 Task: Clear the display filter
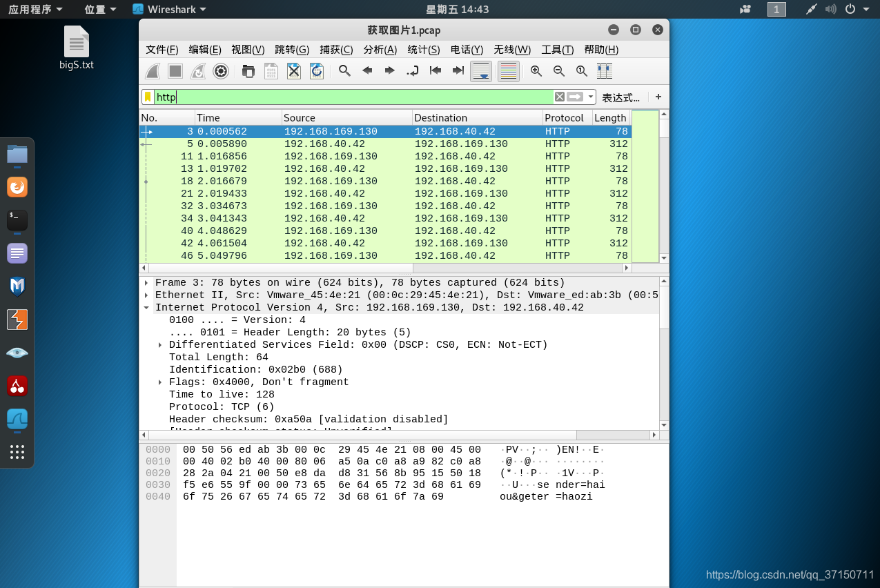tap(560, 97)
